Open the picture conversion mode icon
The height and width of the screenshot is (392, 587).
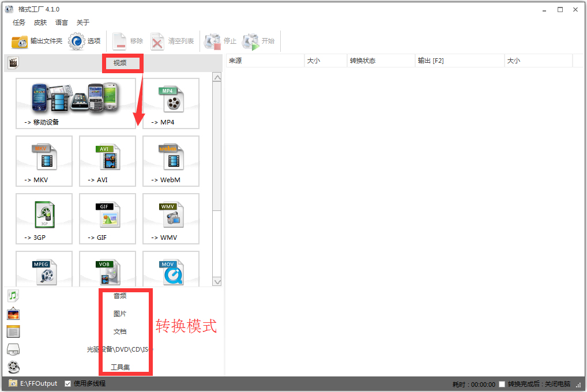(13, 314)
